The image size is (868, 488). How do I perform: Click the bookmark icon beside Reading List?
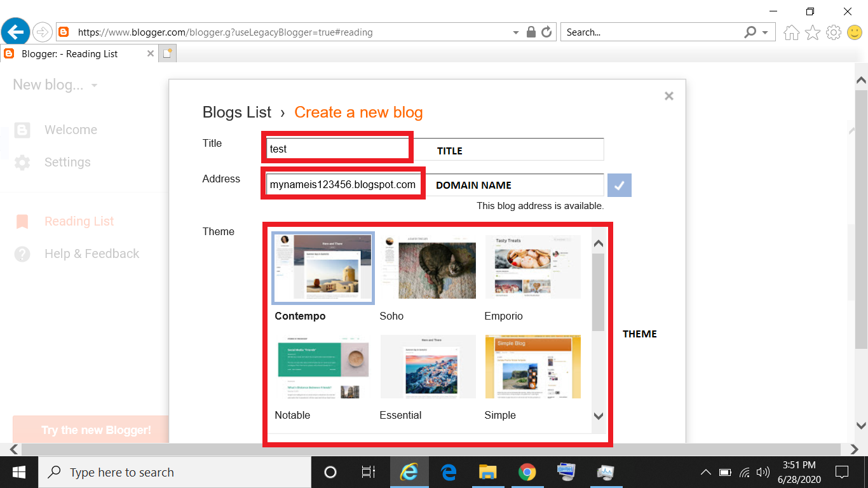pyautogui.click(x=22, y=222)
